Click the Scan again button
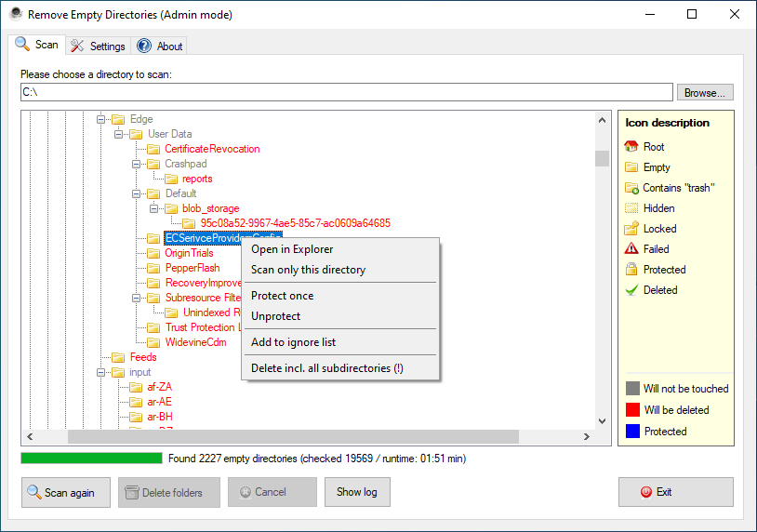This screenshot has width=757, height=532. point(66,492)
